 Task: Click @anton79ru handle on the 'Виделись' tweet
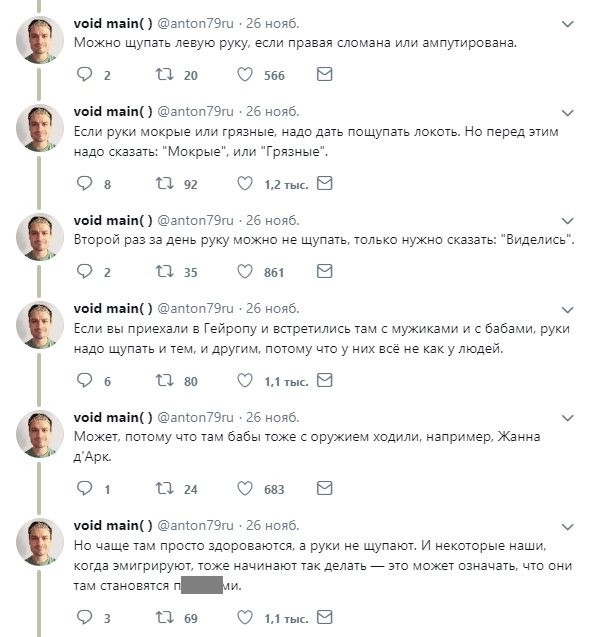[x=195, y=220]
